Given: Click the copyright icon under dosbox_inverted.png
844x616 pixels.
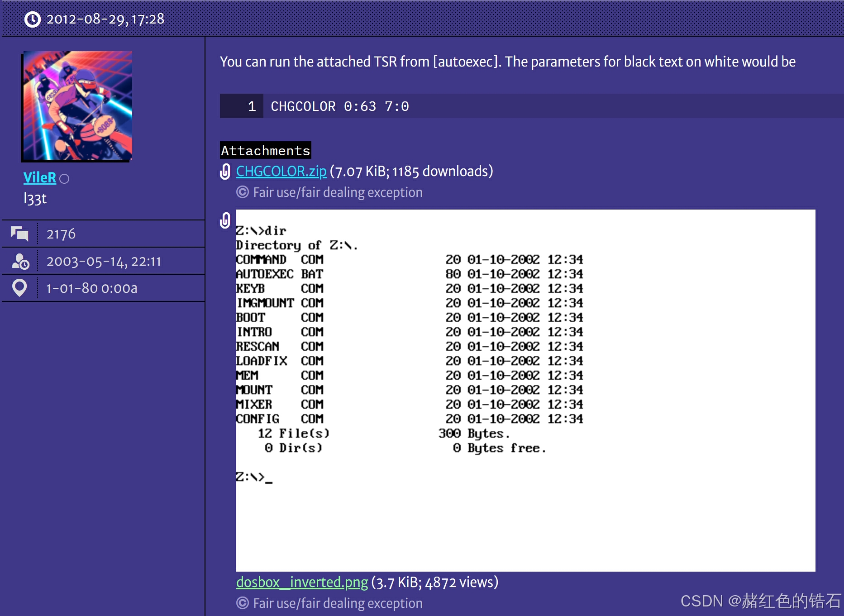Looking at the screenshot, I should (x=243, y=603).
